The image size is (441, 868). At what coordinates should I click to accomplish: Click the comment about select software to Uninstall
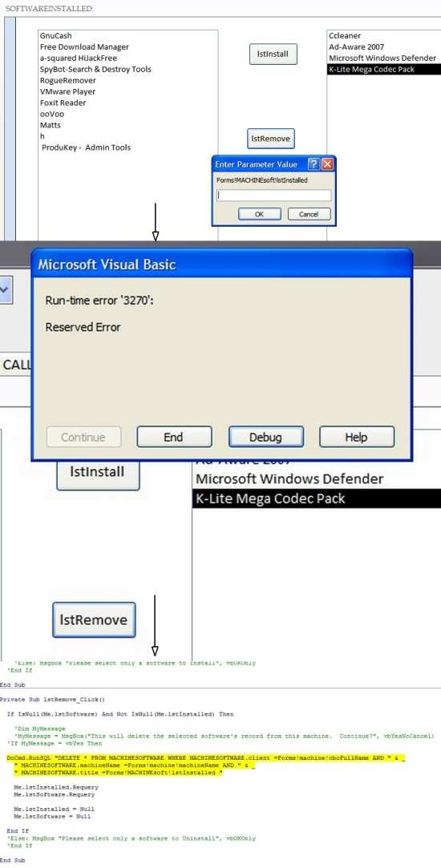pos(131,838)
